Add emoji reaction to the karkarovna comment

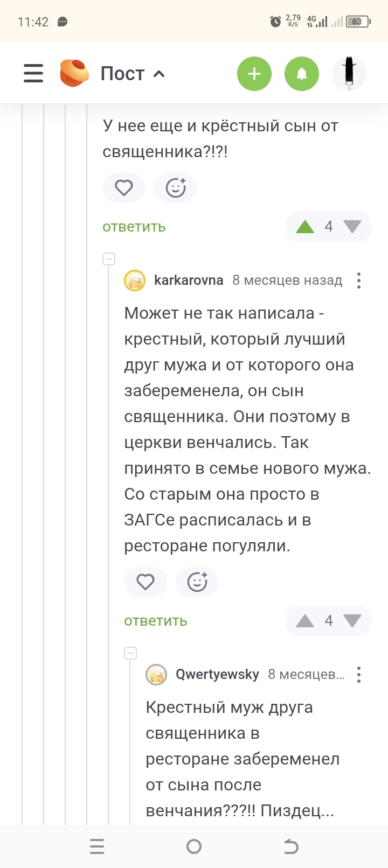[x=197, y=582]
